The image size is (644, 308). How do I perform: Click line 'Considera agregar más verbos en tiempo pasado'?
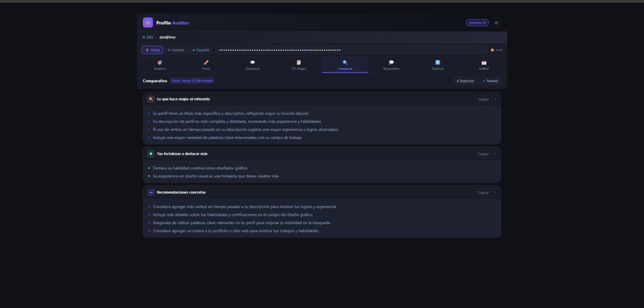pos(244,207)
